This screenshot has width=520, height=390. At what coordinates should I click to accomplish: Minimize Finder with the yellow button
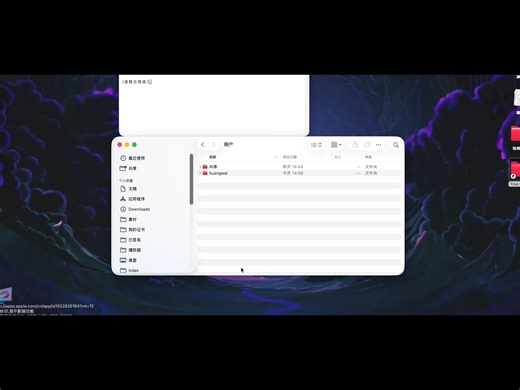pos(127,145)
